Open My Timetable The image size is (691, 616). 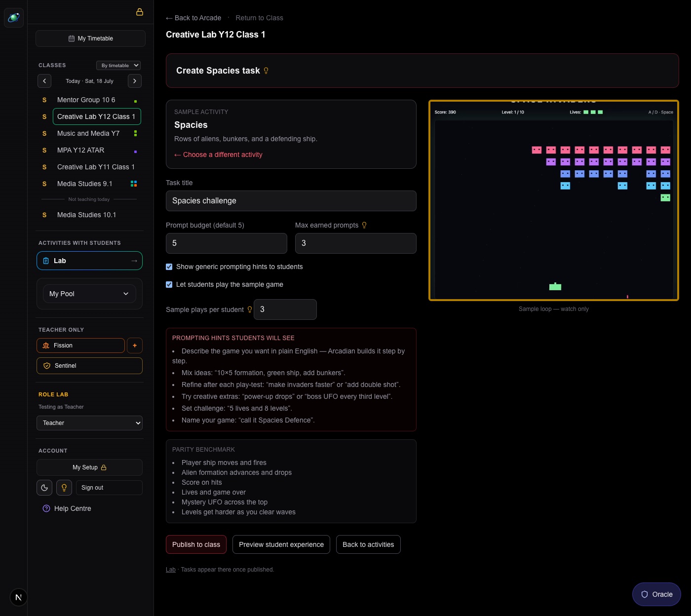click(90, 38)
